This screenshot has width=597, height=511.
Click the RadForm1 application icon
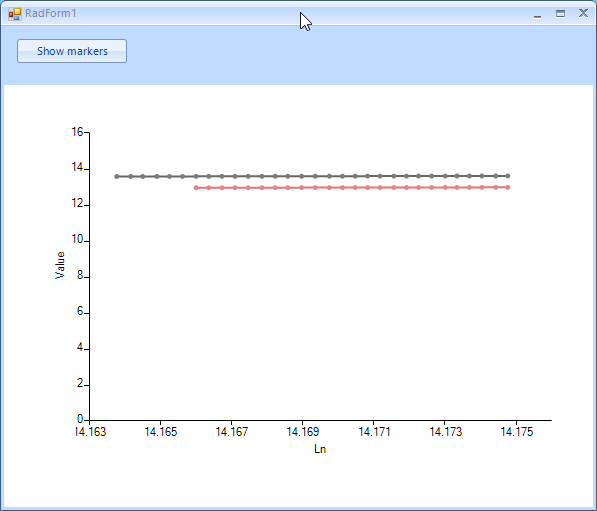point(15,14)
